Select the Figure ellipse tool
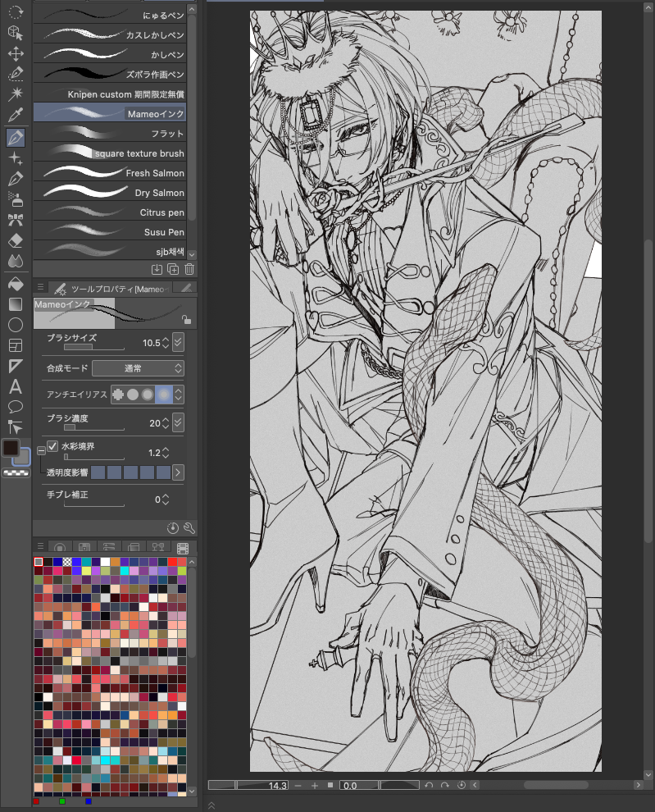The width and height of the screenshot is (655, 812). click(16, 325)
